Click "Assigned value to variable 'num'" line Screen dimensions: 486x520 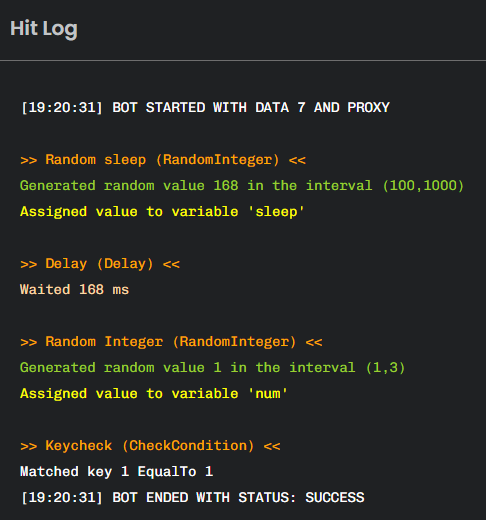pos(154,394)
